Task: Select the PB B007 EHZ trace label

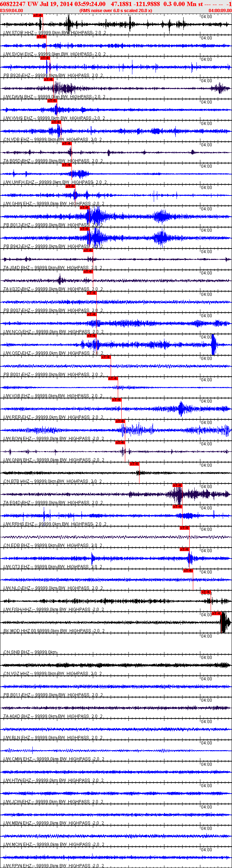Action: [53, 310]
